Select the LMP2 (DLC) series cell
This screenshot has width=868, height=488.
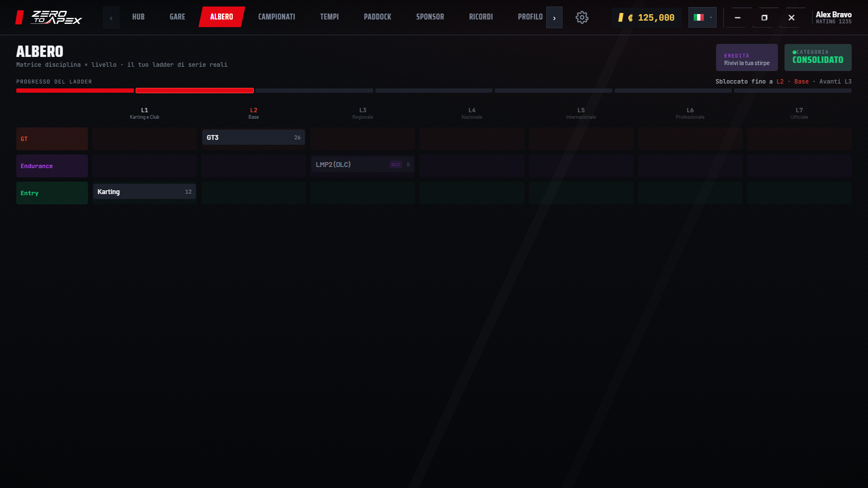(362, 165)
